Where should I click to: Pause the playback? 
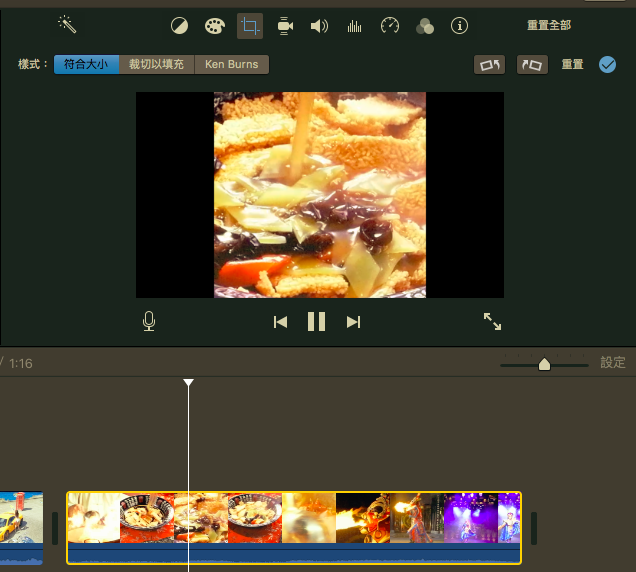(316, 322)
